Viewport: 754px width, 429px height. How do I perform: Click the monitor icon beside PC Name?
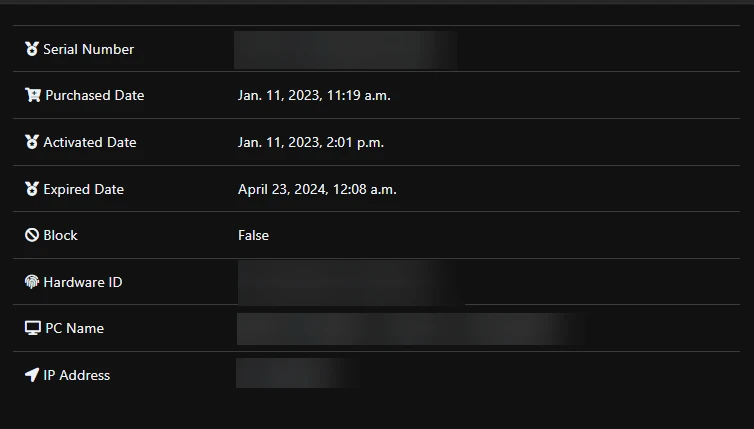(33, 328)
